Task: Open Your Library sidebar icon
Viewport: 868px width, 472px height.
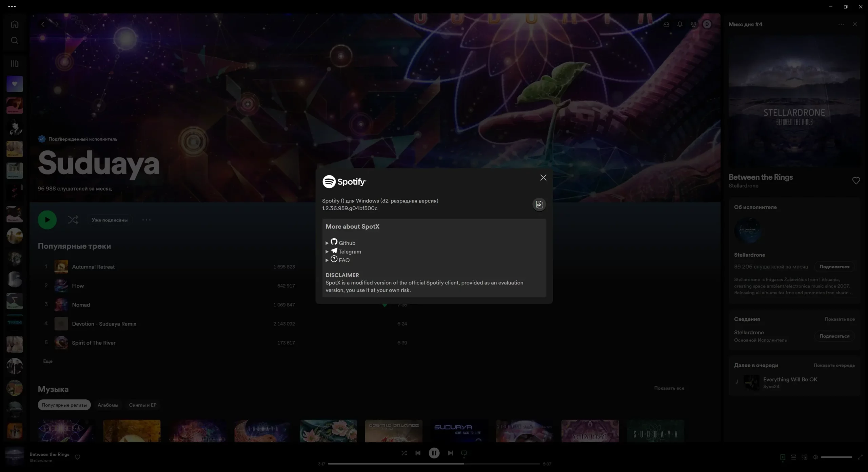Action: point(15,64)
